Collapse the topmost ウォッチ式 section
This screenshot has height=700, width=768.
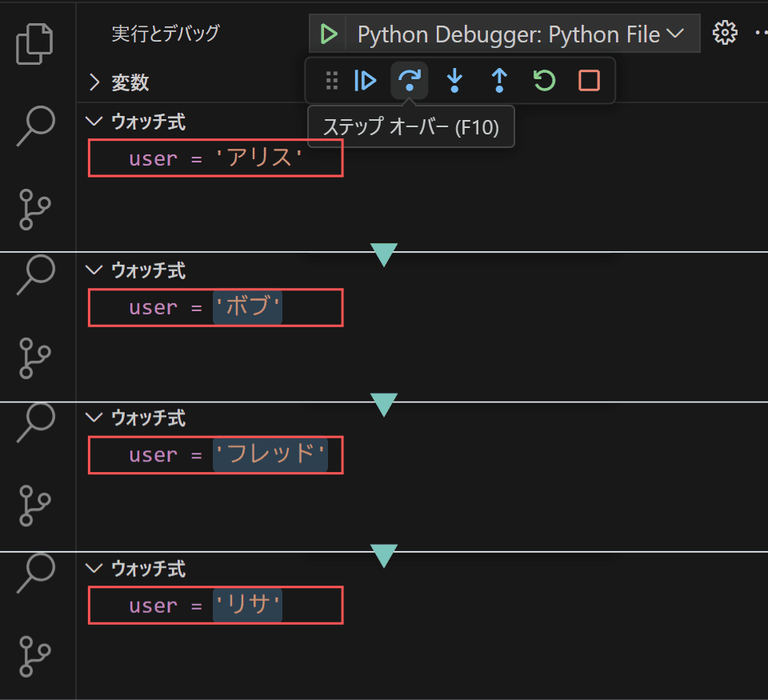pyautogui.click(x=94, y=121)
